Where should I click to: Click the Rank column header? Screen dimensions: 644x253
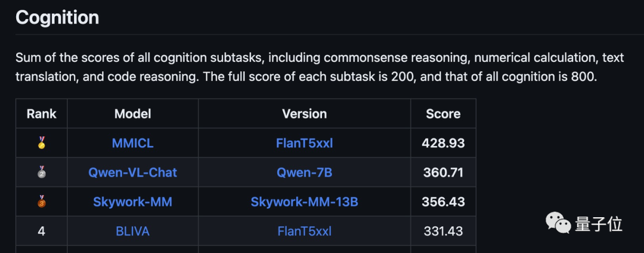pos(42,114)
